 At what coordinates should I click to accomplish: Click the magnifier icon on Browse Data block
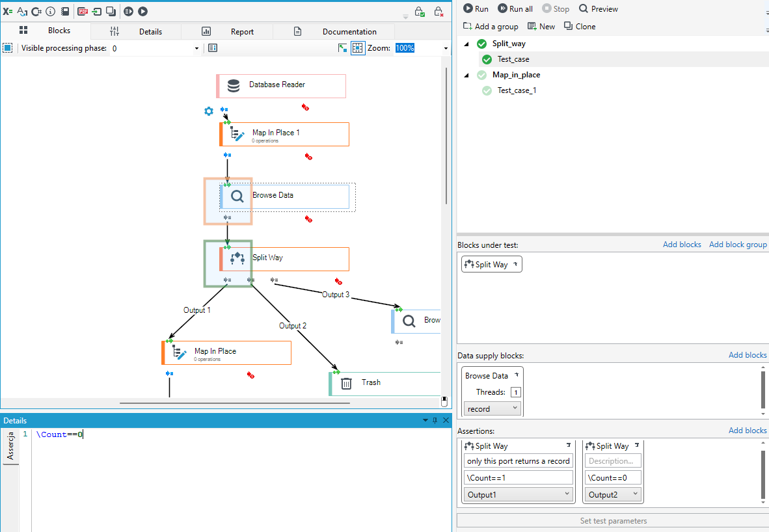(237, 196)
